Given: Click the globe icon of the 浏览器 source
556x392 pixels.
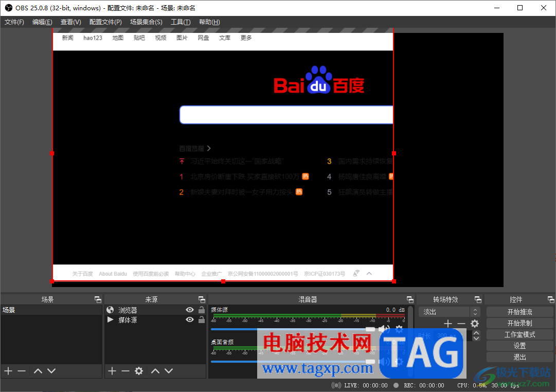Looking at the screenshot, I should 110,310.
